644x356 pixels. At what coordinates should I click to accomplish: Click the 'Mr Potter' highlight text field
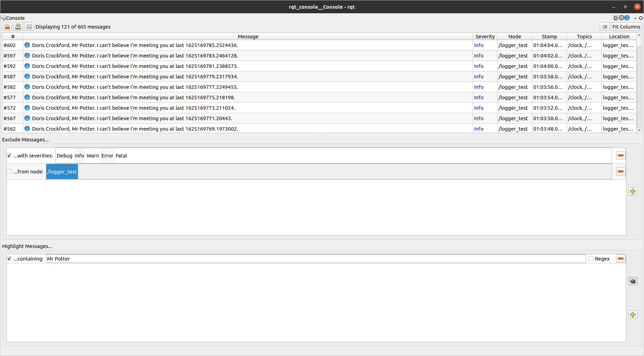tap(313, 259)
